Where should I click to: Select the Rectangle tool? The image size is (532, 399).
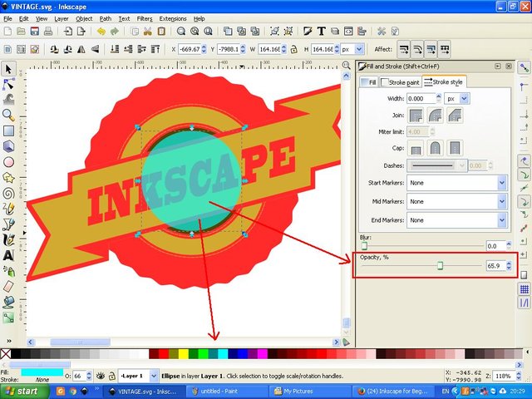8,131
